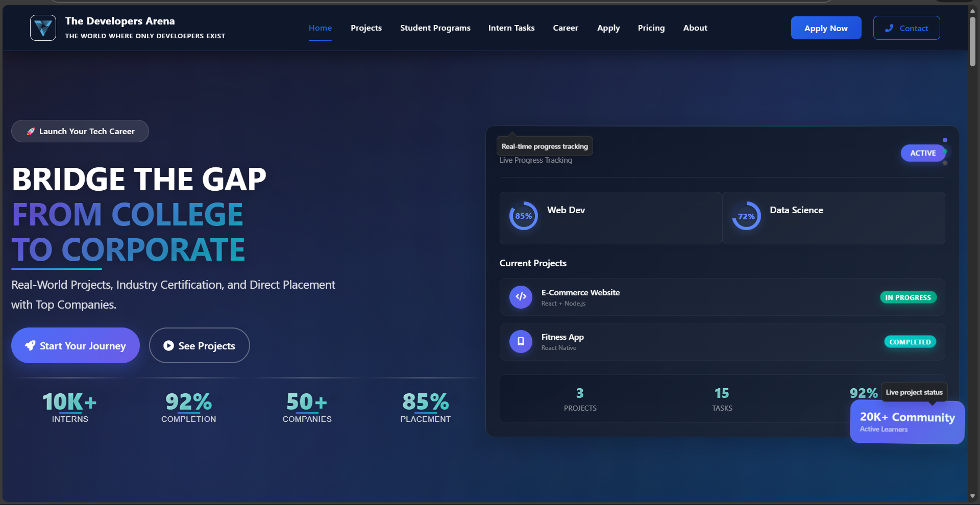
Task: Click the play icon in See Projects
Action: (x=168, y=346)
